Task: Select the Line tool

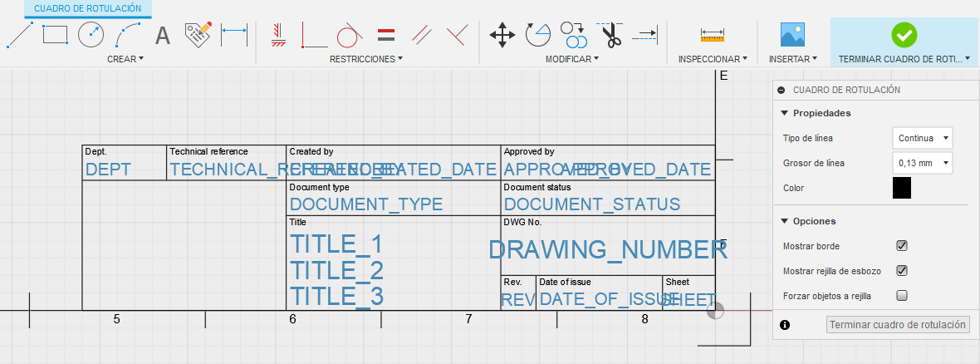Action: pos(19,35)
